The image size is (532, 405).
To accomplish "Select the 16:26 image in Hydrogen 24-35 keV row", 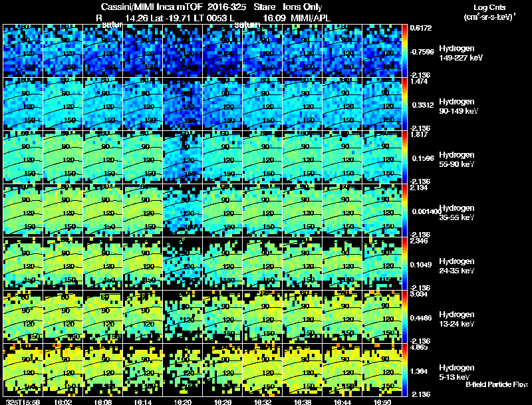I will click(x=223, y=263).
